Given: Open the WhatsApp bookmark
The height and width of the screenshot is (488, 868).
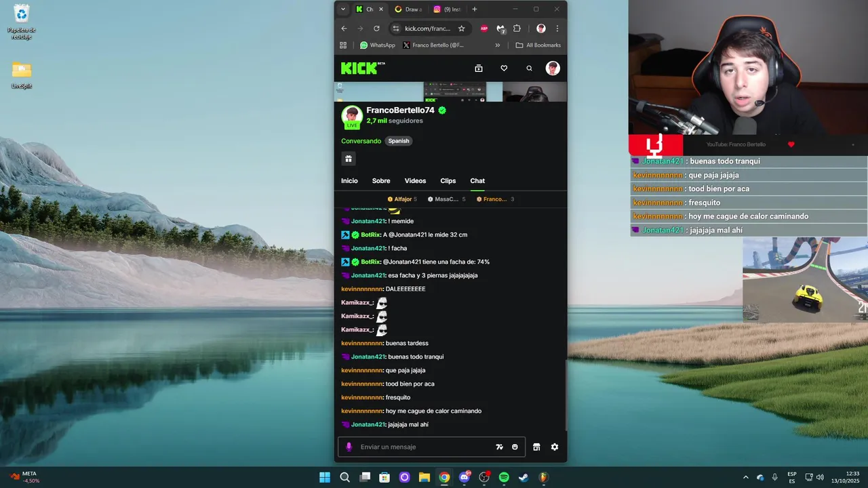Looking at the screenshot, I should tap(378, 45).
